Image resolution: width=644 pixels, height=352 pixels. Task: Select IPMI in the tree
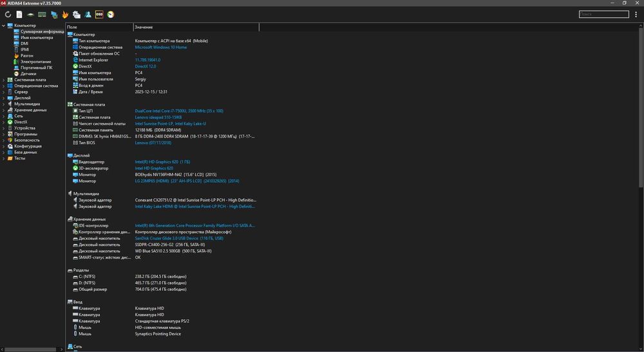(24, 50)
